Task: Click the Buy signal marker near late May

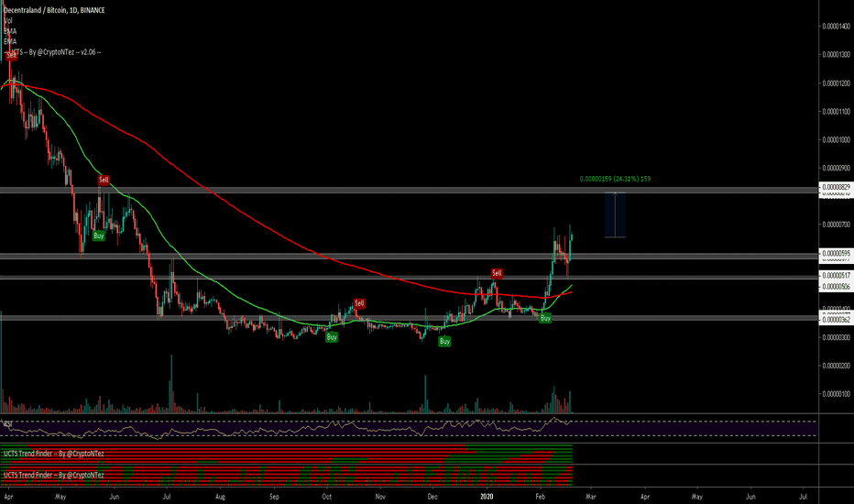Action: 99,236
